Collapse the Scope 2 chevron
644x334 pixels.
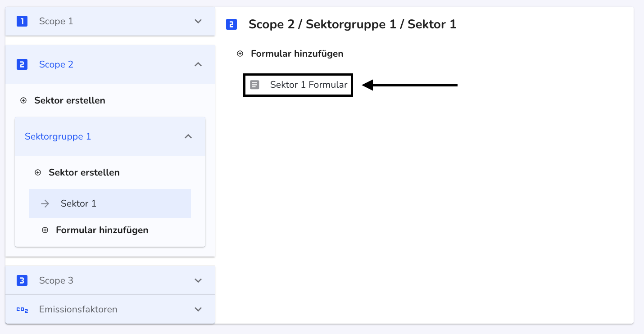198,64
